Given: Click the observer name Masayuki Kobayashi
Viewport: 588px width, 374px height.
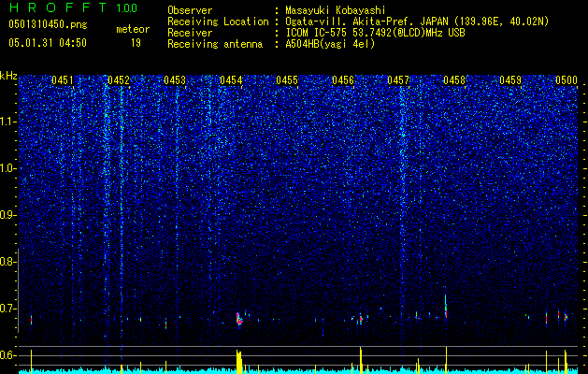Looking at the screenshot, I should (336, 10).
